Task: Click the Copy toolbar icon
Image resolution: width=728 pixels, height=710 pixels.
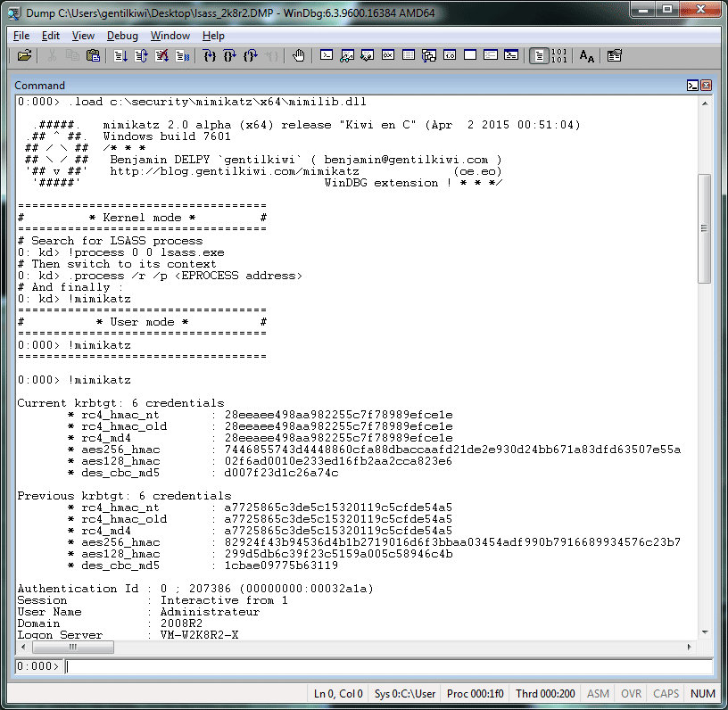Action: [72, 55]
